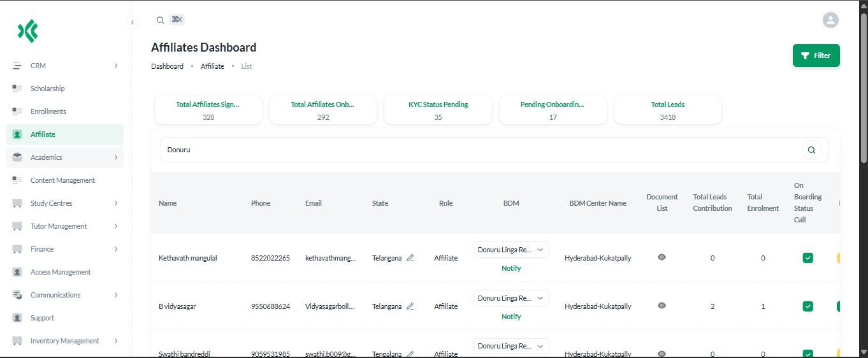Click Notify under B vidyasagar's BDM

click(511, 317)
